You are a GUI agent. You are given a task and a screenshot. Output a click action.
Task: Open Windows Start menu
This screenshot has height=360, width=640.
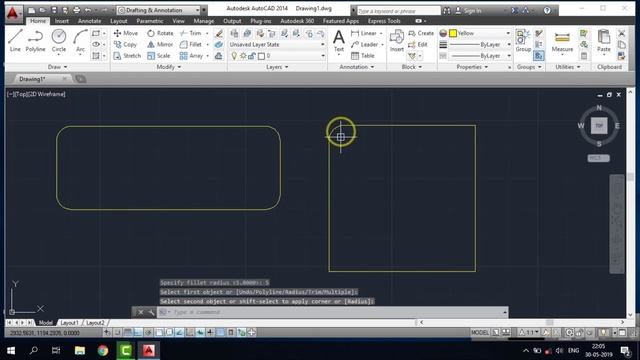pyautogui.click(x=11, y=351)
